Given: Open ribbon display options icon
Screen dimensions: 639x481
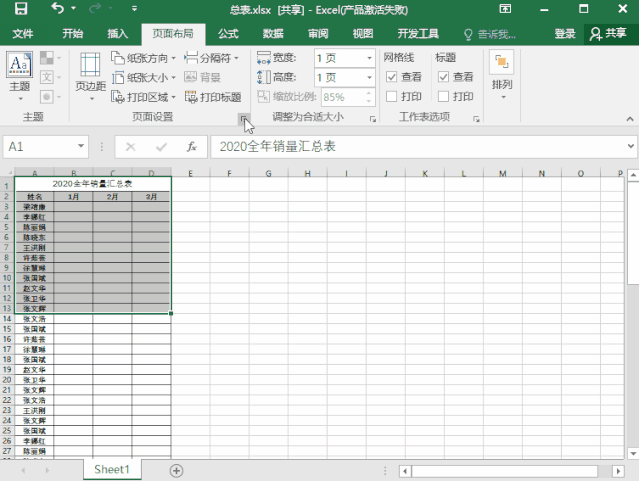Looking at the screenshot, I should click(505, 9).
